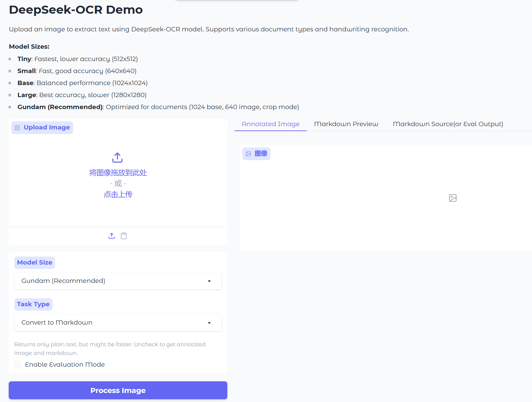
Task: Show the Markdown Source(or Eval Output) tab
Action: pos(448,124)
